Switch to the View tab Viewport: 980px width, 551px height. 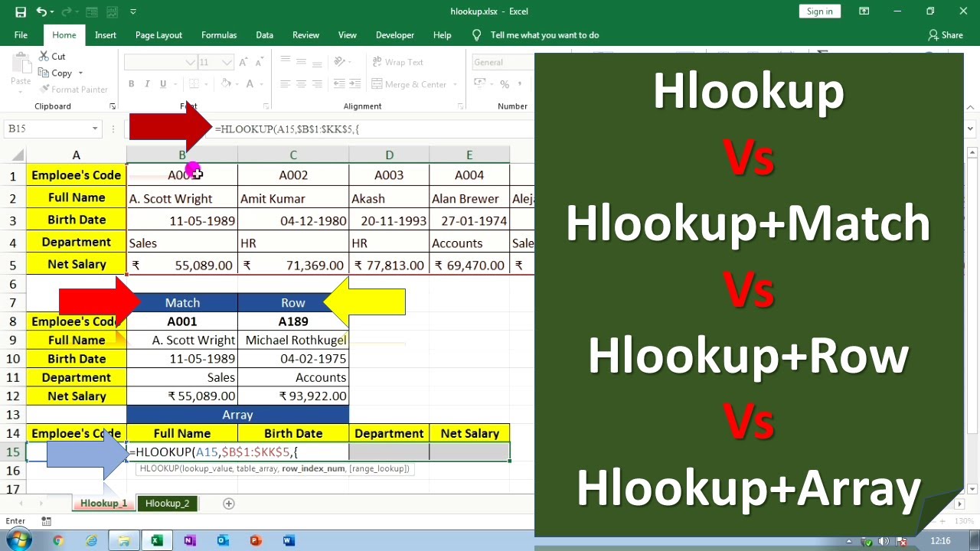(x=348, y=35)
